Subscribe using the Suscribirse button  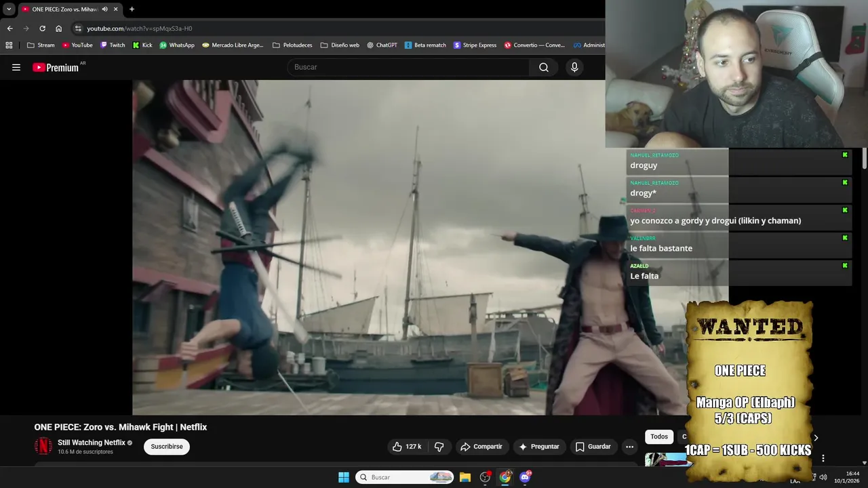[167, 447]
